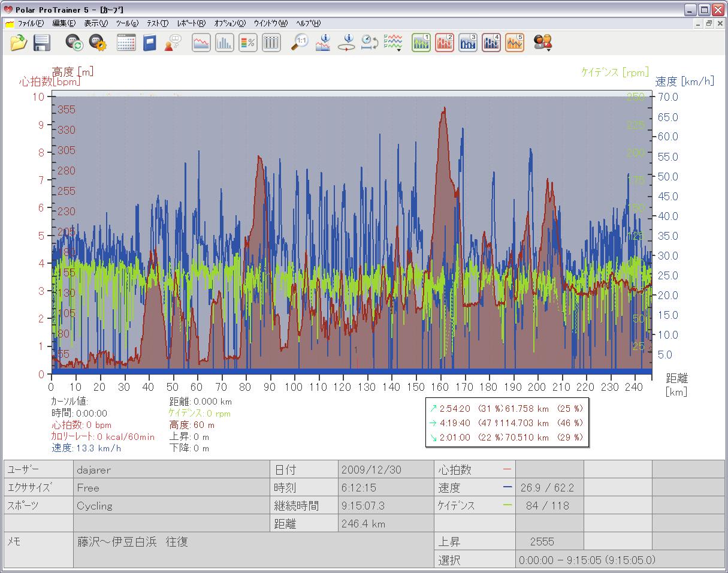Click the sport field Cycling
Screen dimensions: 728x573
click(x=171, y=506)
